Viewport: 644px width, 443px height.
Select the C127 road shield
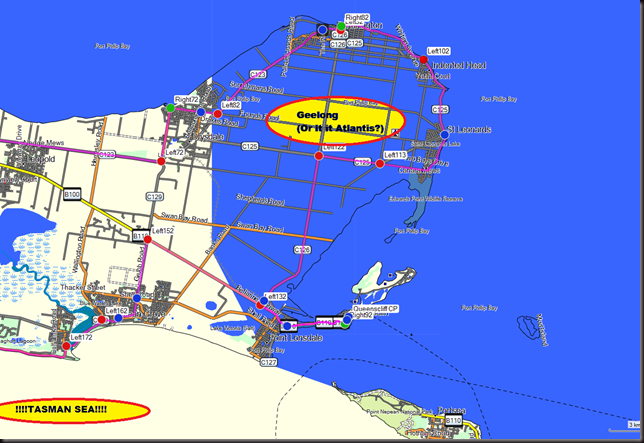[269, 362]
